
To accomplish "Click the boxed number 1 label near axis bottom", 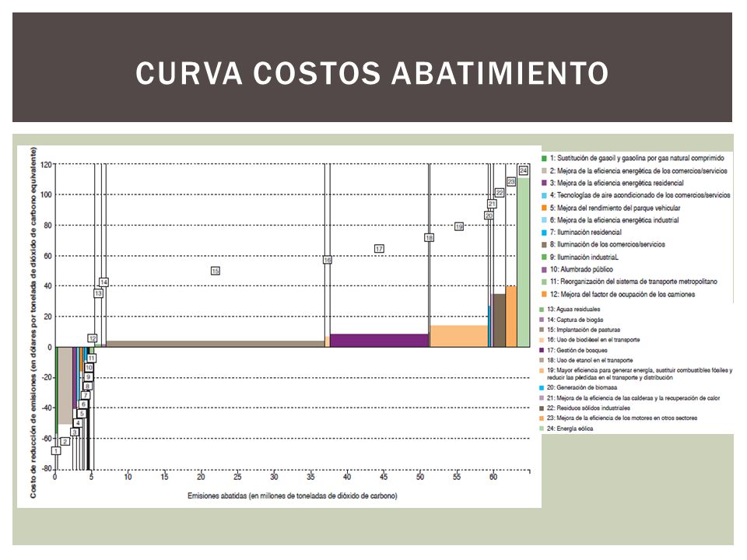I will pyautogui.click(x=56, y=450).
